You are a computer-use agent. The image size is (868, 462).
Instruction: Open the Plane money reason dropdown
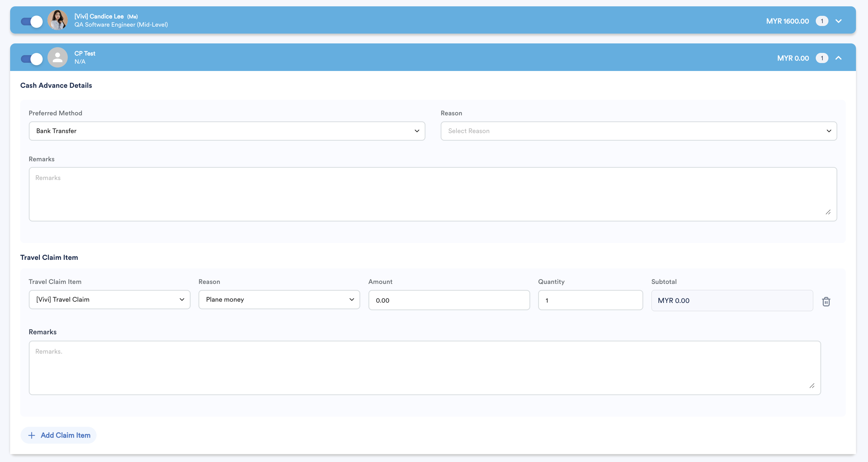279,299
